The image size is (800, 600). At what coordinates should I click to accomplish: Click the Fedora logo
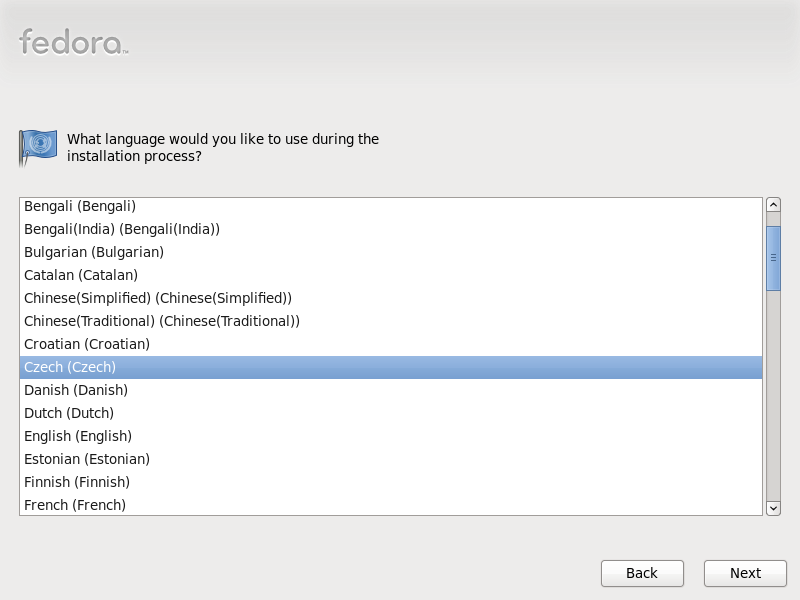pos(73,42)
